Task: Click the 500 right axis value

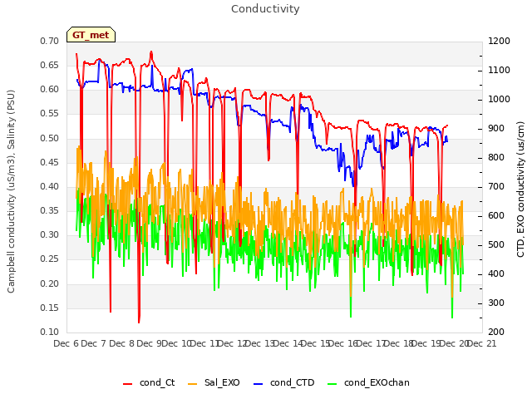Action: pyautogui.click(x=496, y=244)
